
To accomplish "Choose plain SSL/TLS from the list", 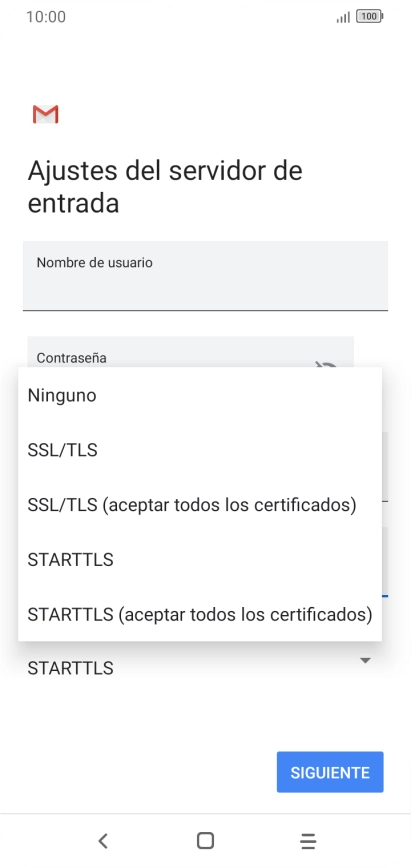I will click(x=200, y=450).
